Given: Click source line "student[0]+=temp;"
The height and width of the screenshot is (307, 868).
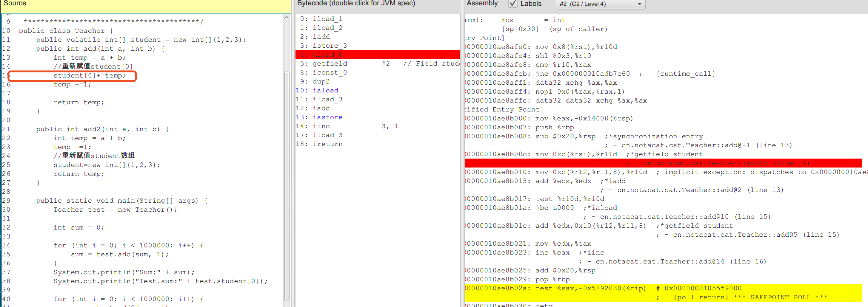Looking at the screenshot, I should pyautogui.click(x=89, y=76).
